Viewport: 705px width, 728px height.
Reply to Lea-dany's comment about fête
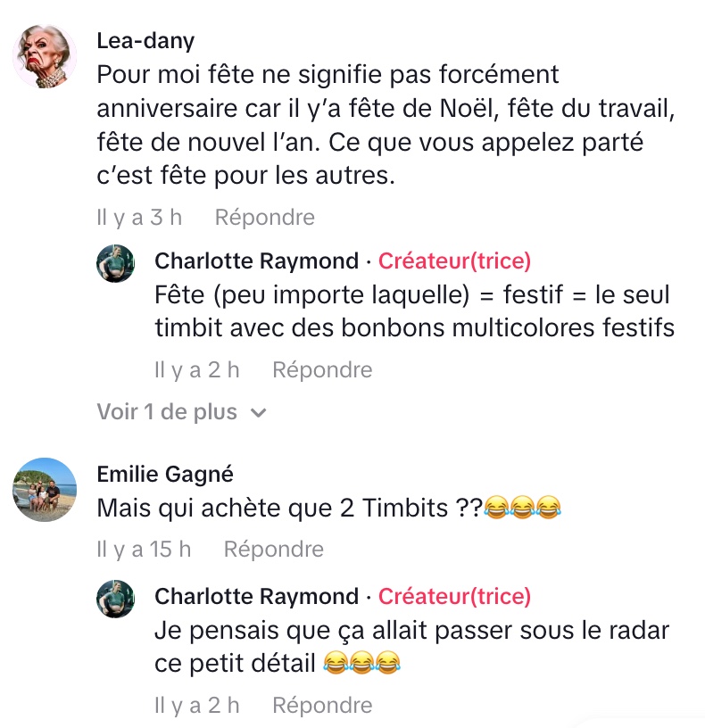click(x=264, y=218)
